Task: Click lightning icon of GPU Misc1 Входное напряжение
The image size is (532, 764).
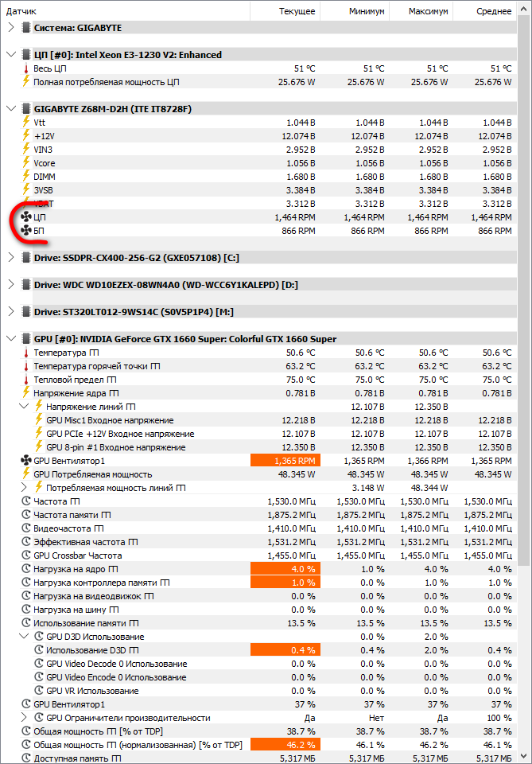Action: (39, 419)
